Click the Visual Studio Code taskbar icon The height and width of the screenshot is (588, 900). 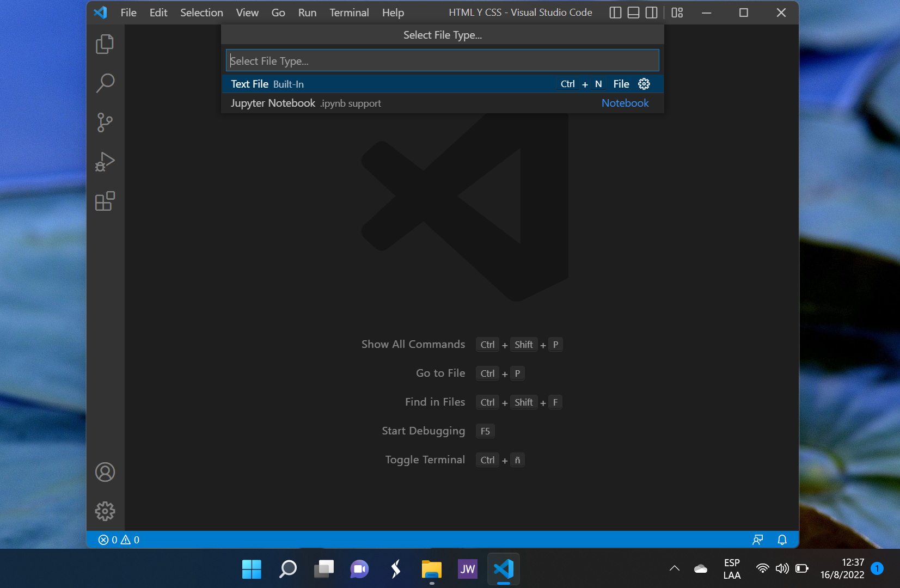tap(503, 569)
